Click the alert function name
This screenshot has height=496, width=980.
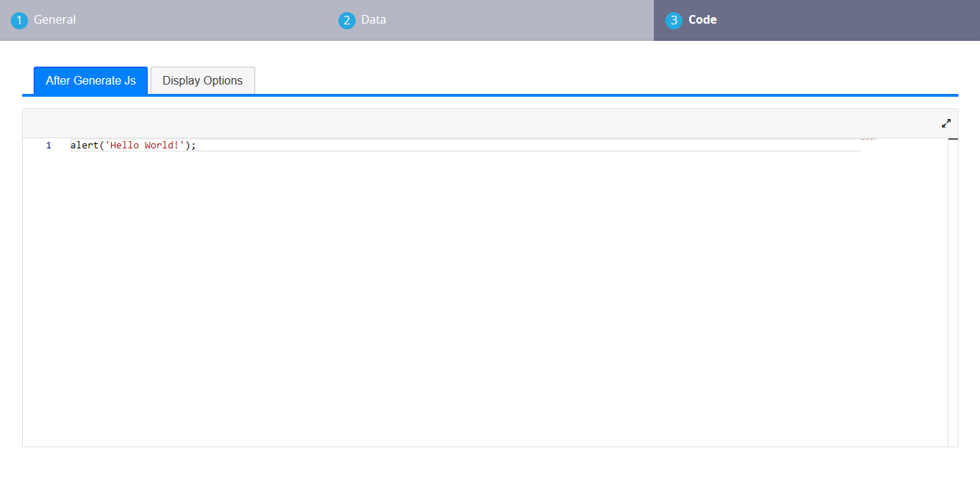[x=84, y=146]
